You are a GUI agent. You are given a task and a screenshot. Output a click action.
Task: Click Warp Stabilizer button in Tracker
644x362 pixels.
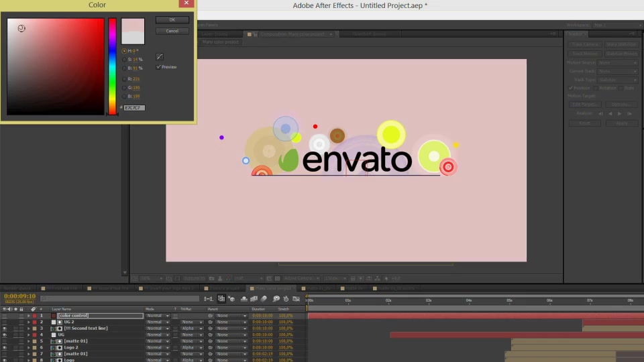pyautogui.click(x=621, y=44)
